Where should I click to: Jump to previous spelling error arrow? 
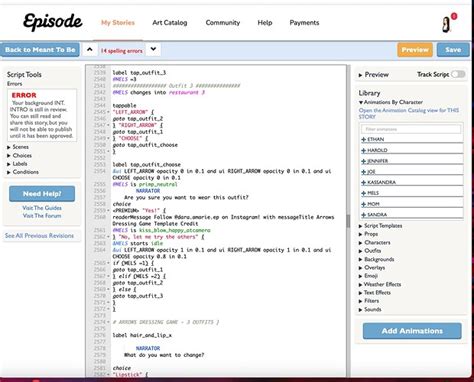click(x=90, y=50)
